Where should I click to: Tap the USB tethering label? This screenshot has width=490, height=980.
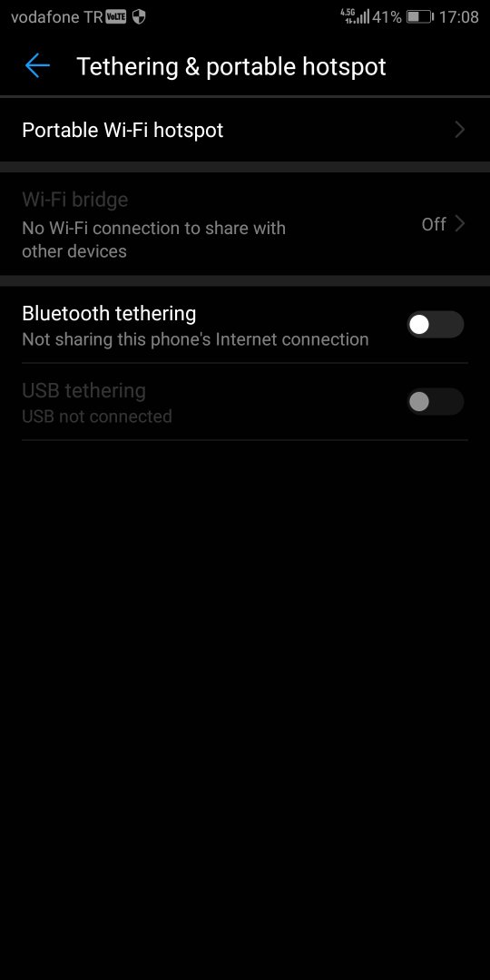click(x=83, y=390)
